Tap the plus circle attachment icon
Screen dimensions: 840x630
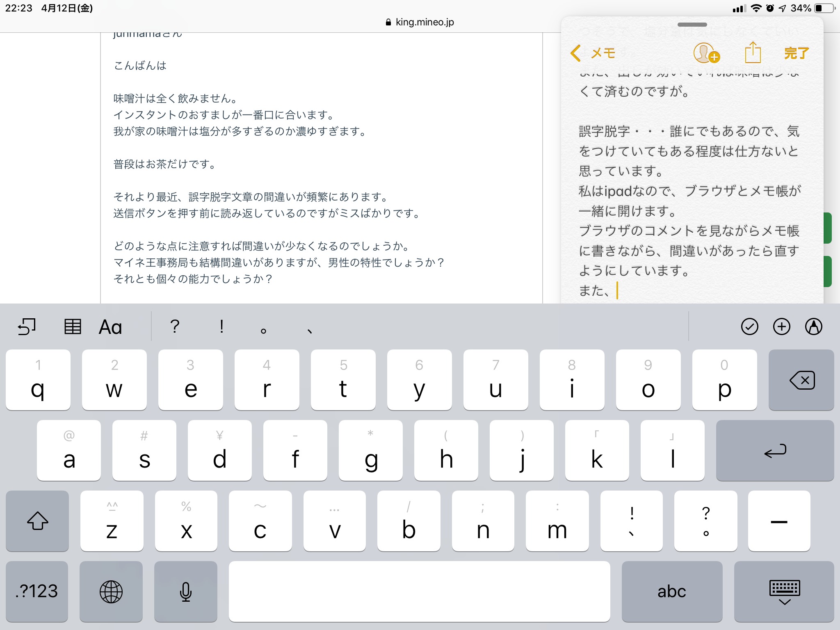tap(781, 327)
